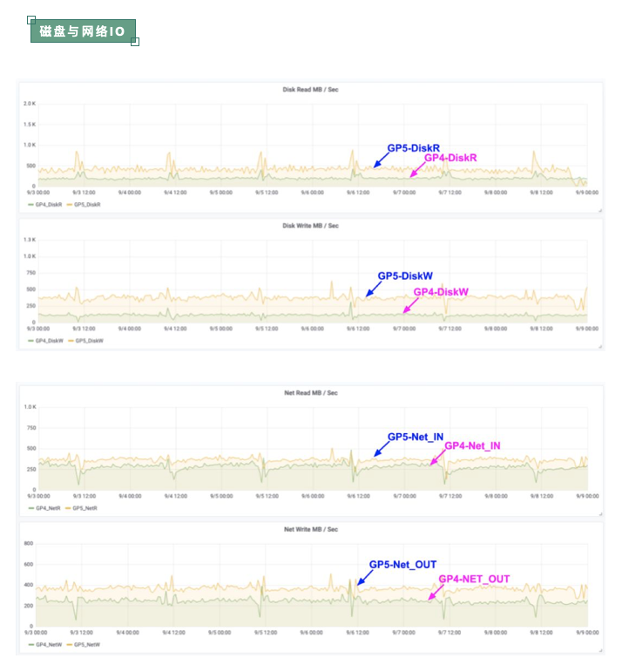Click the 800 label on Net Write axis
This screenshot has height=672, width=629.
29,543
